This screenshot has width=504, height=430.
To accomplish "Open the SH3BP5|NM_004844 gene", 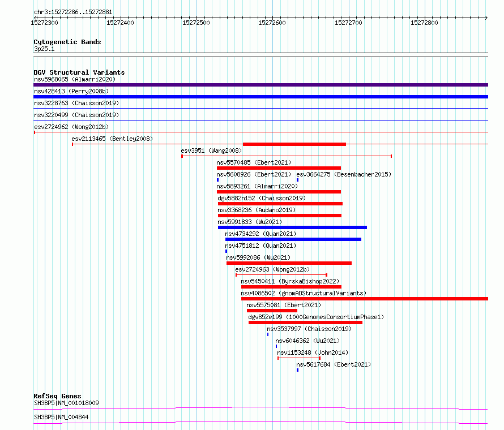I will (x=61, y=417).
